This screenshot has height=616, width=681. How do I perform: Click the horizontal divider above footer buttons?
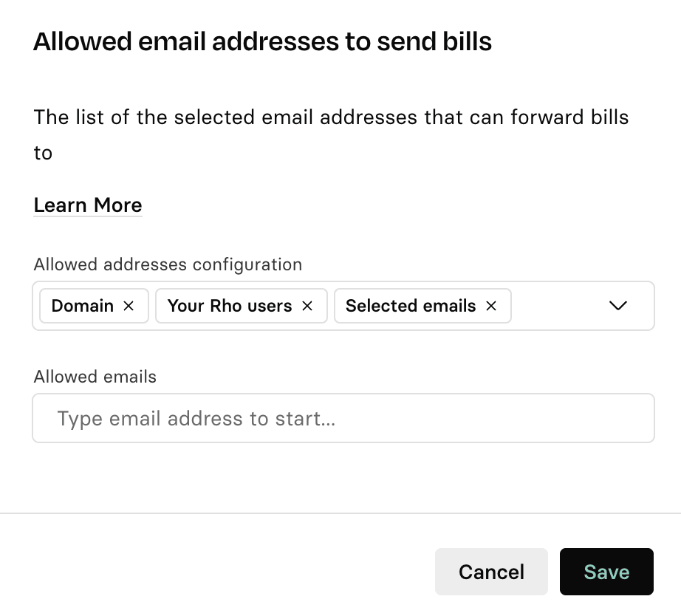click(x=340, y=513)
